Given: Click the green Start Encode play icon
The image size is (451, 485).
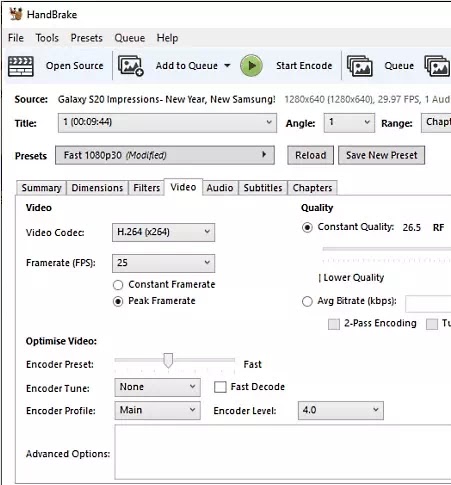Looking at the screenshot, I should pos(251,66).
